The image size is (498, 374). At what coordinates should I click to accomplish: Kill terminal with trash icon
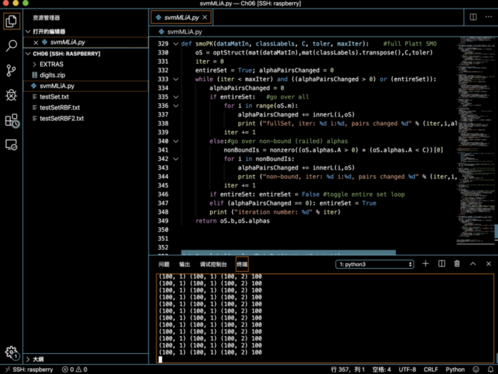tap(457, 264)
